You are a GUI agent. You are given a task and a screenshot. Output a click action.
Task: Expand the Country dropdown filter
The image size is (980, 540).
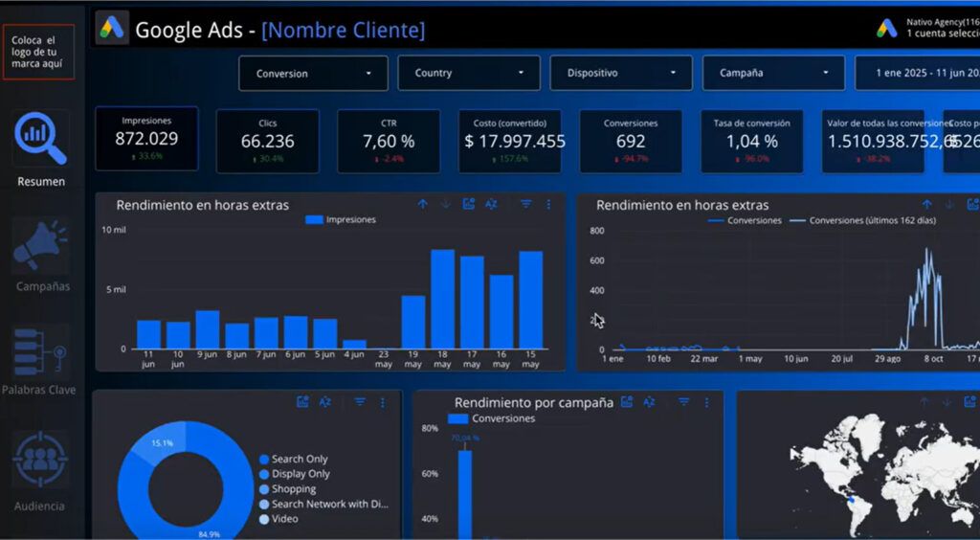pyautogui.click(x=469, y=73)
